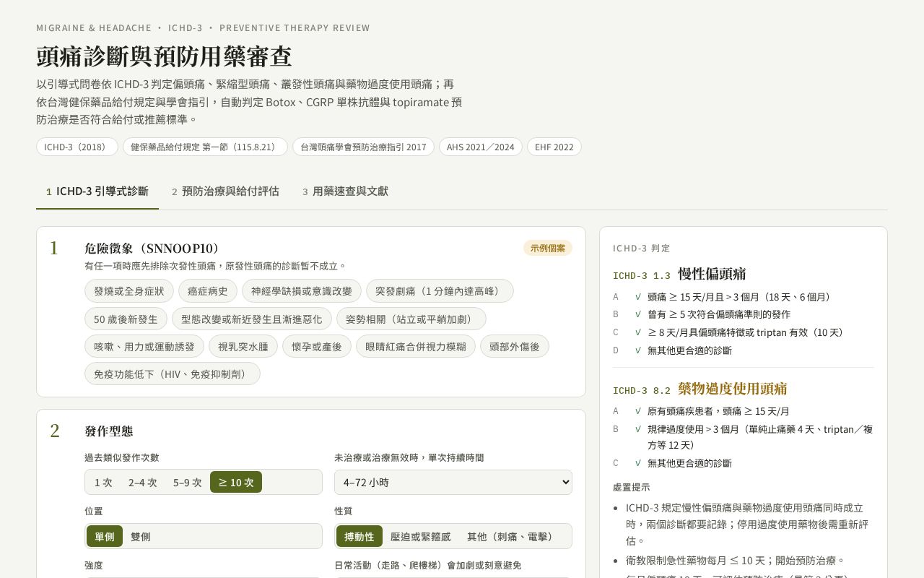Toggle the 發燒或全身症狀 red flag chip
The height and width of the screenshot is (578, 924).
click(x=129, y=291)
